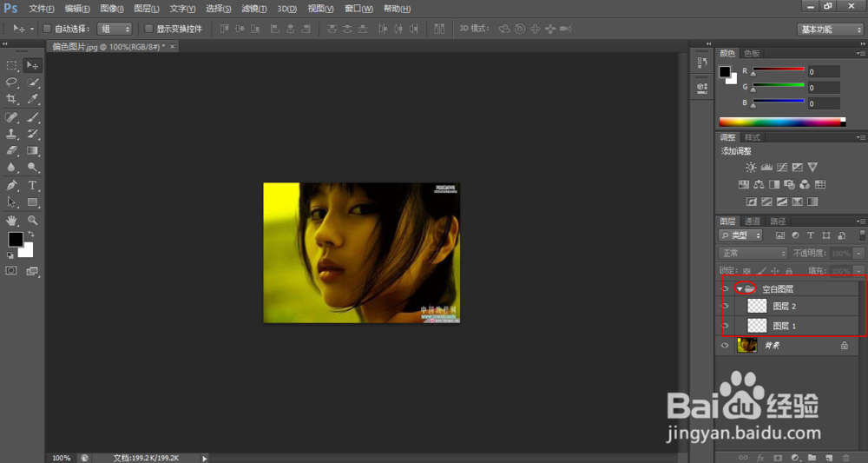Add a Color Balance adjustment
The image size is (868, 463).
coord(759,184)
